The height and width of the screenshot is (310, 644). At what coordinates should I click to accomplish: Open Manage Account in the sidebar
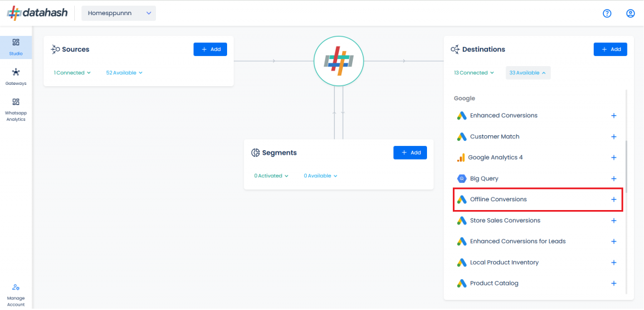tap(16, 295)
